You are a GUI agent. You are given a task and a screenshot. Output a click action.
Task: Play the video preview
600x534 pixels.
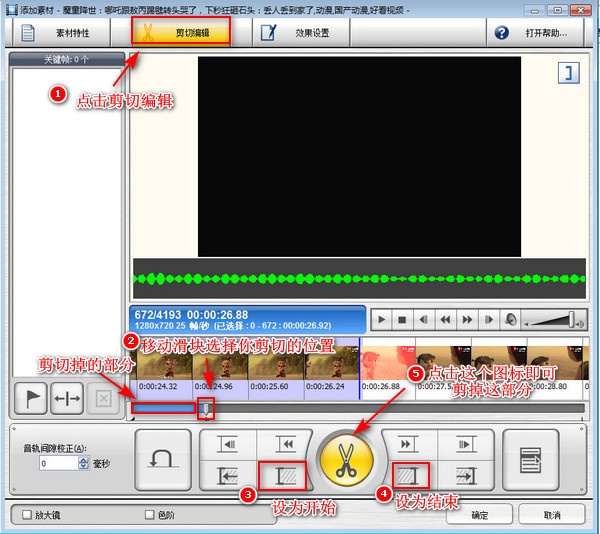(x=381, y=319)
